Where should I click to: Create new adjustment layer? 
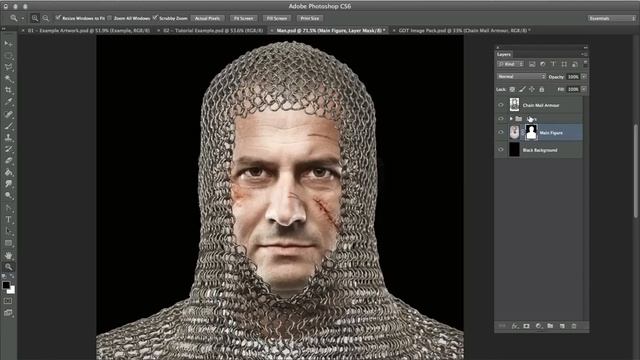(538, 326)
